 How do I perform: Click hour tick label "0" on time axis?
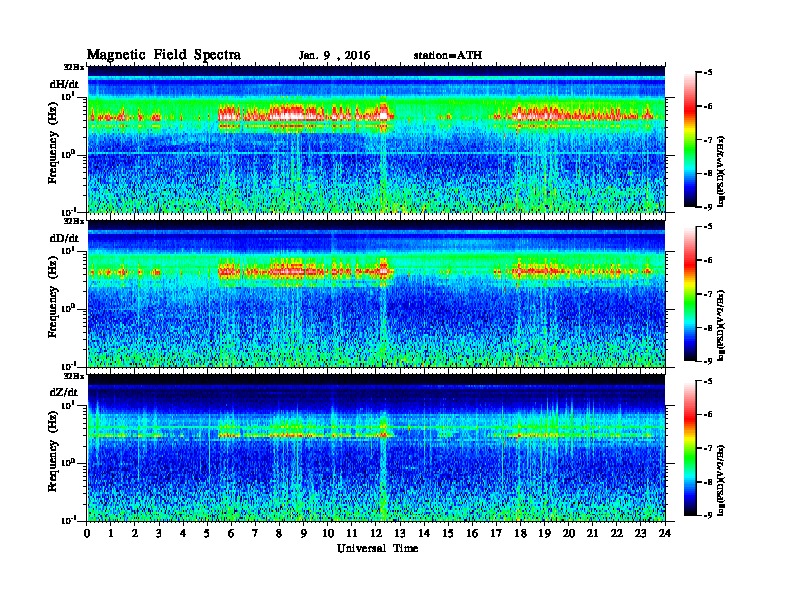(x=87, y=533)
